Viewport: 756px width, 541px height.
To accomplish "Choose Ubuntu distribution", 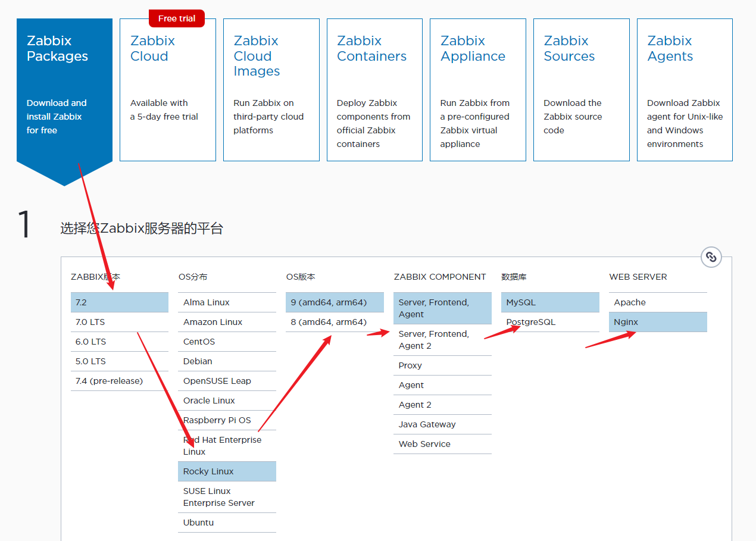I will [x=227, y=523].
